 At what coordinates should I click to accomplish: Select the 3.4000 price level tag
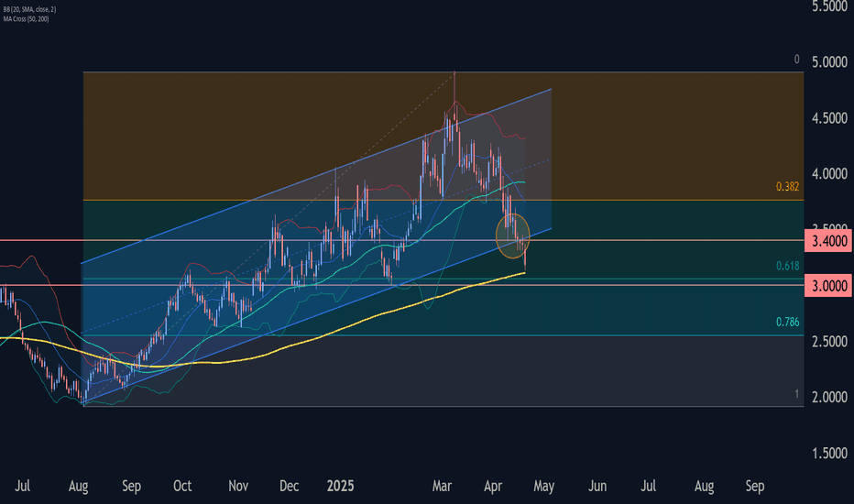[828, 241]
